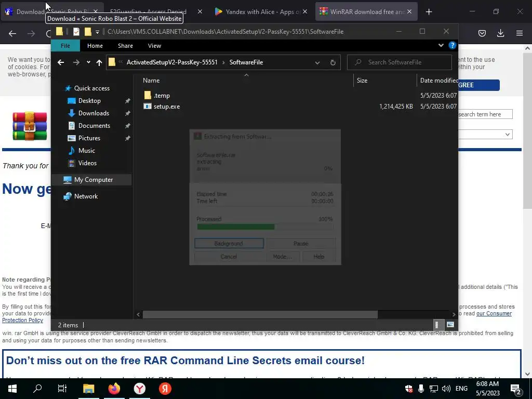Open Music in navigation pane
The height and width of the screenshot is (399, 532).
coord(87,151)
